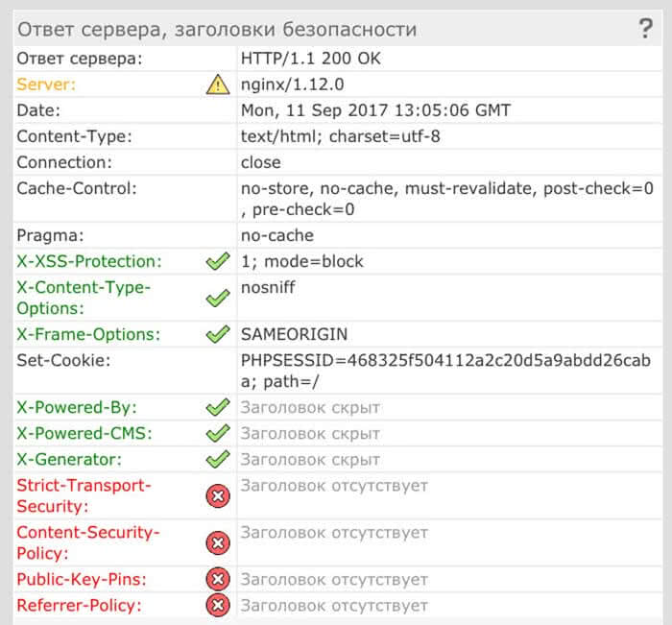Viewport: 672px width, 625px height.
Task: Click red cross for Strict-Transport-Security
Action: [x=218, y=496]
